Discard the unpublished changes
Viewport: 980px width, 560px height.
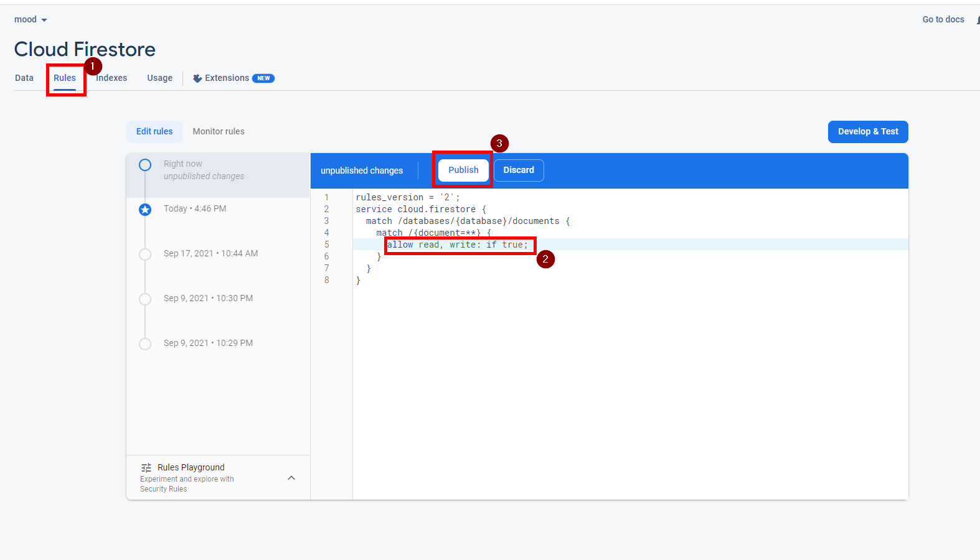point(519,170)
